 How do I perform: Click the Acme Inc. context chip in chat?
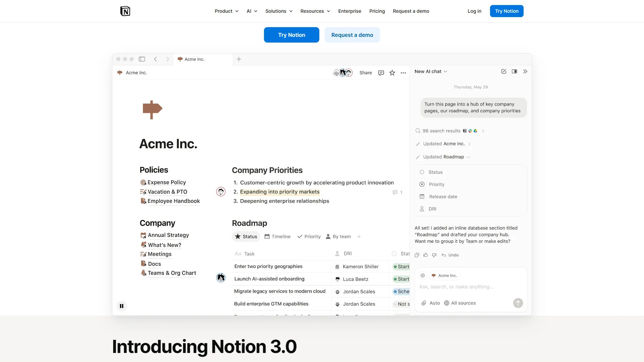444,276
